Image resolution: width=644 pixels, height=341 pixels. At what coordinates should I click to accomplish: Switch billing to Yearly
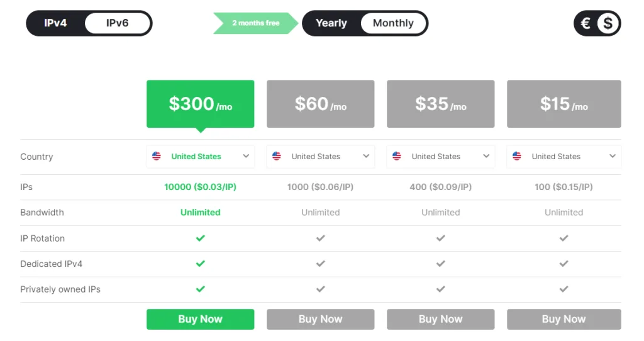[x=331, y=23]
